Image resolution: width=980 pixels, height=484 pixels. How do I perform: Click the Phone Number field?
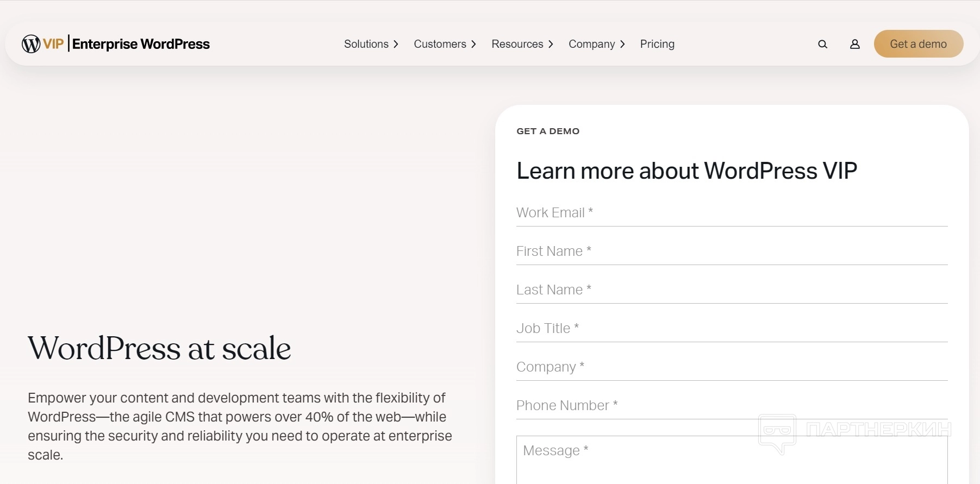(x=732, y=406)
